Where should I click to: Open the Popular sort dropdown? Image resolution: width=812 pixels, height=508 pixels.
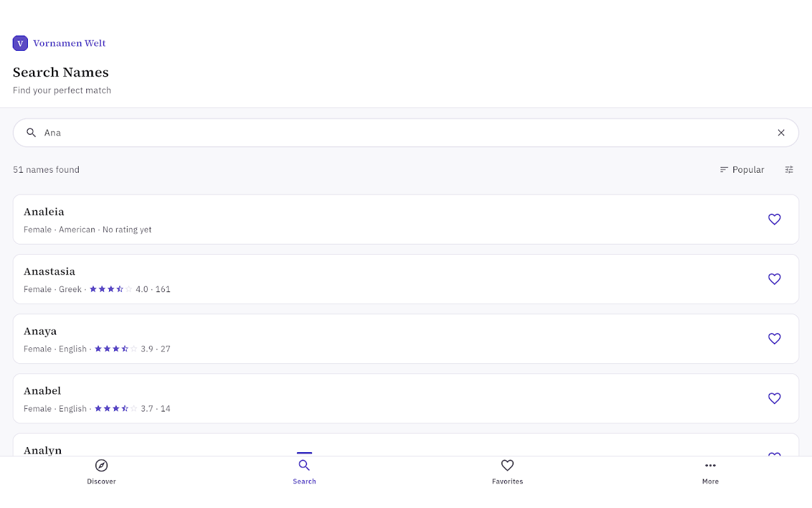pyautogui.click(x=742, y=170)
